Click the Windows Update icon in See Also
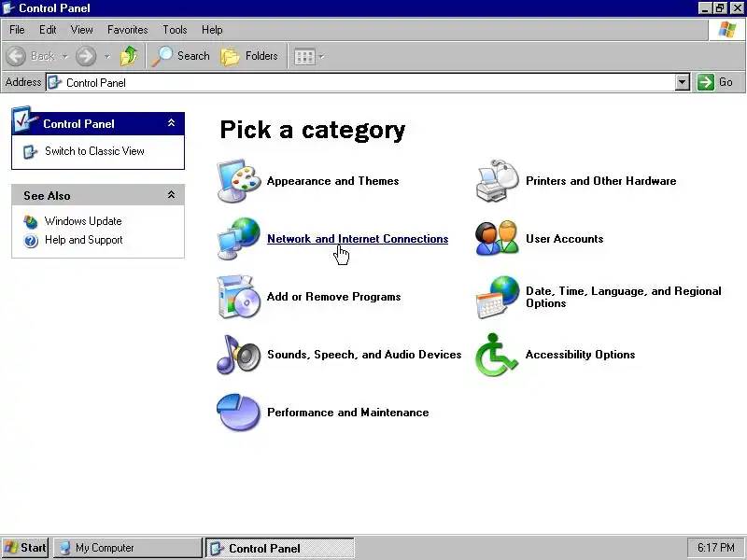Screen dimensions: 747x560 (x=31, y=221)
